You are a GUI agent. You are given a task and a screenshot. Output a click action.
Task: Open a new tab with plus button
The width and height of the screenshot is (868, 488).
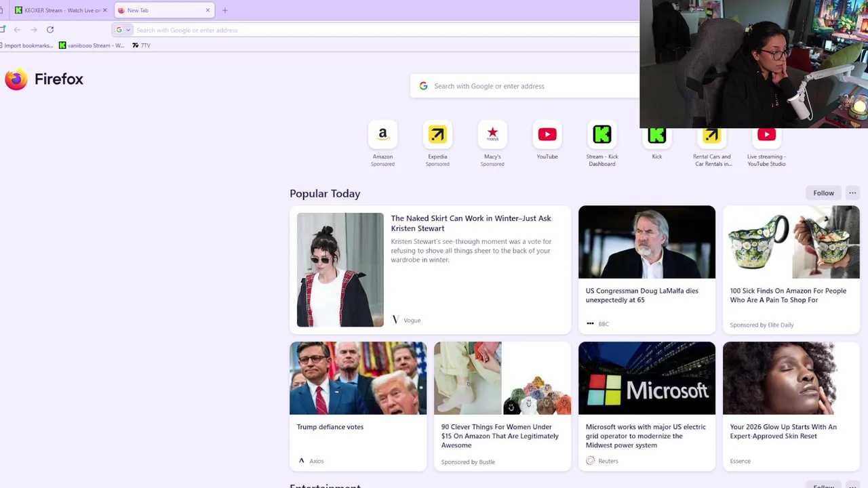pos(224,10)
